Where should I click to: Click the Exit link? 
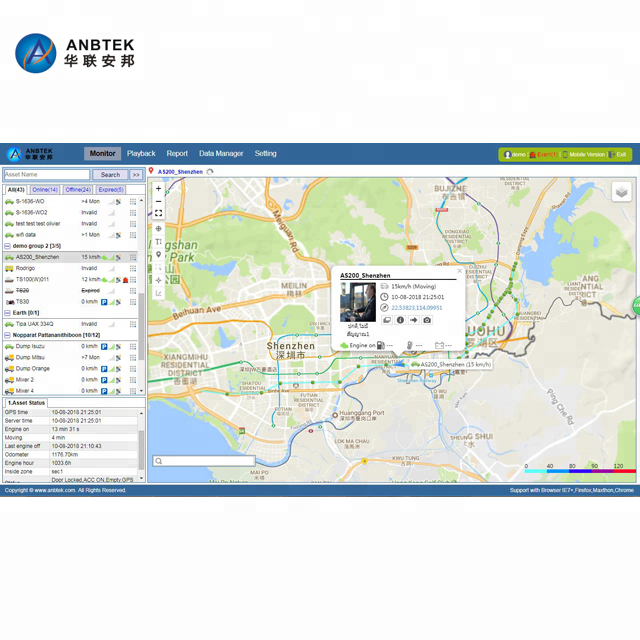(x=617, y=155)
